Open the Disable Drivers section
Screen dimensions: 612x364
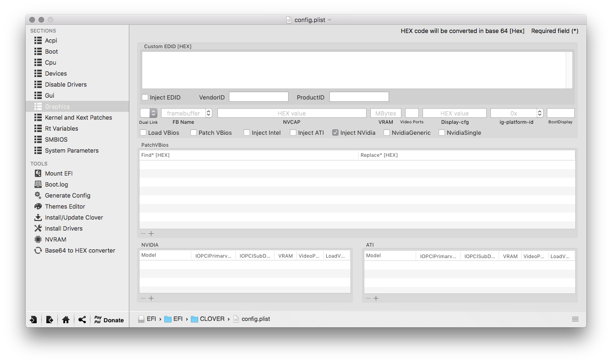77,84
